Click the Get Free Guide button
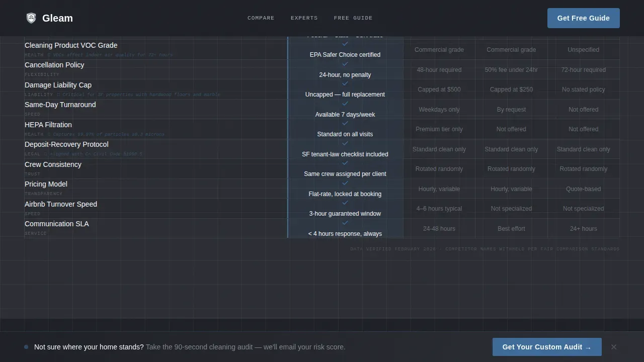Screen dimensions: 644x362 (x=584, y=18)
